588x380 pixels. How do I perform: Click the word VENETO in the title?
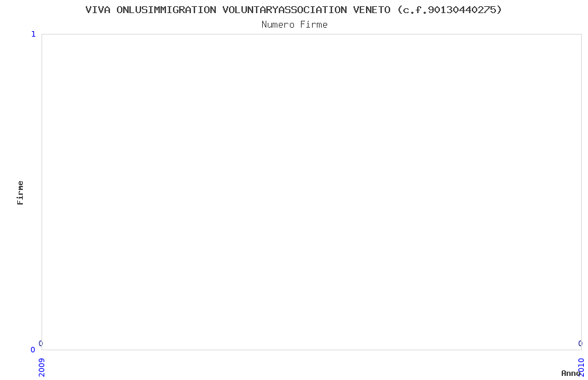(x=371, y=10)
